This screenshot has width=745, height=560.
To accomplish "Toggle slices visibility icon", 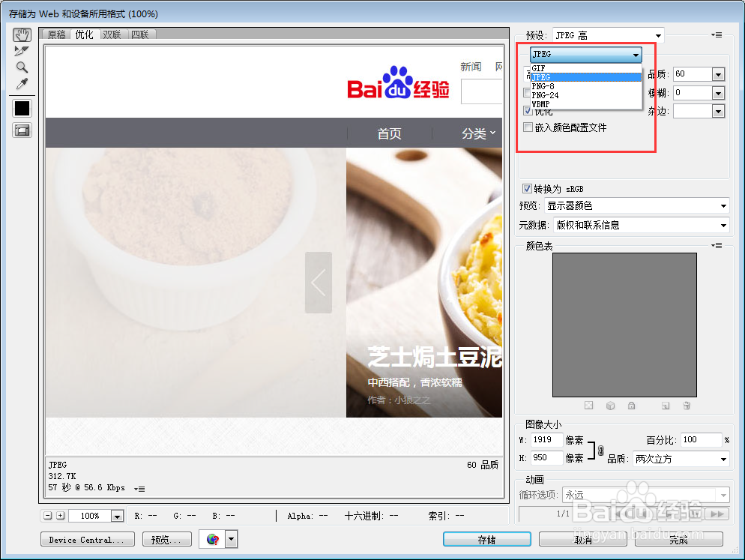I will pyautogui.click(x=22, y=130).
